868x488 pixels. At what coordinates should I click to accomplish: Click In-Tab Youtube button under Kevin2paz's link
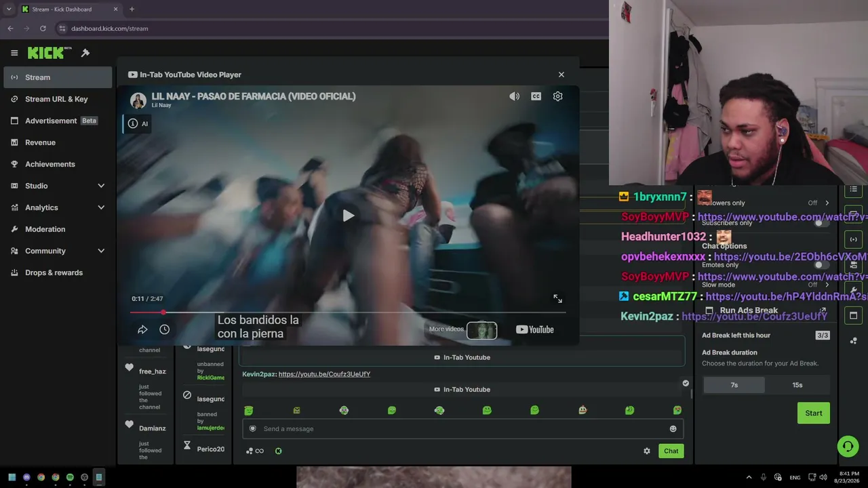coord(462,390)
